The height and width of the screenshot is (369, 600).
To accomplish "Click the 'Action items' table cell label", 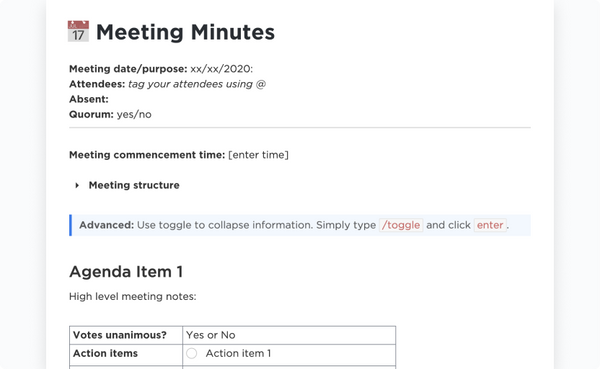I will (105, 353).
